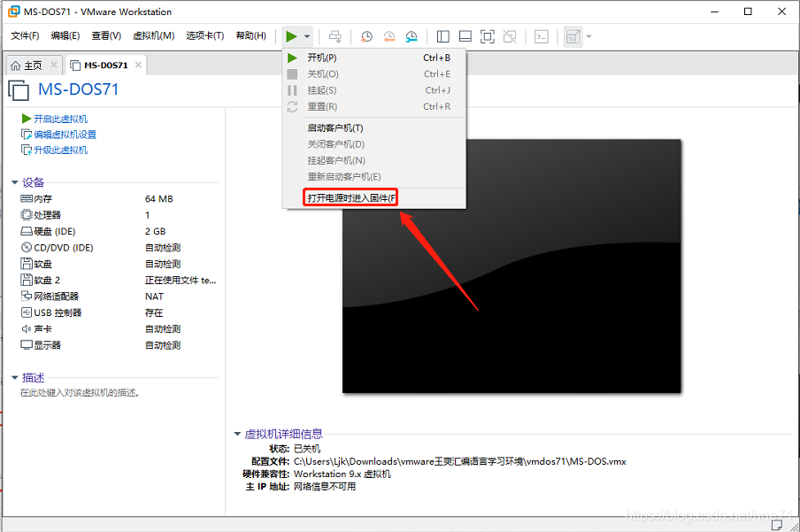Select 关闭客户机(D) menu entry
This screenshot has width=800, height=532.
pos(374,144)
